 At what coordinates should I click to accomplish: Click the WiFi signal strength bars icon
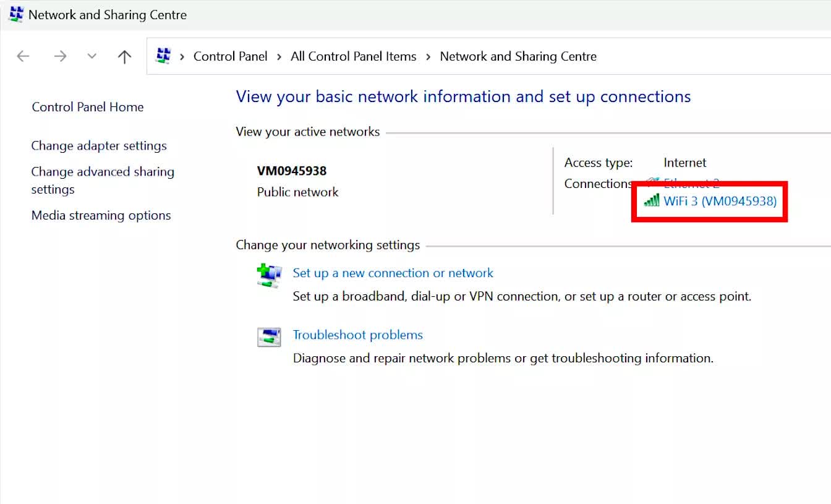point(651,200)
